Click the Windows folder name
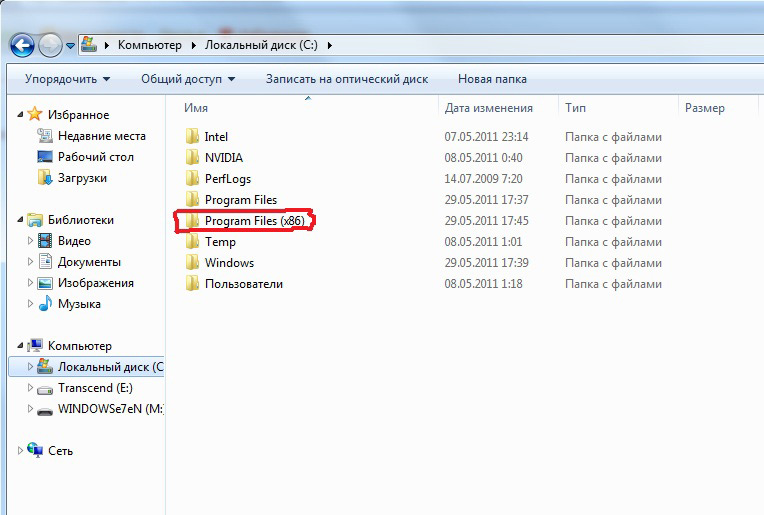This screenshot has width=764, height=515. click(229, 263)
